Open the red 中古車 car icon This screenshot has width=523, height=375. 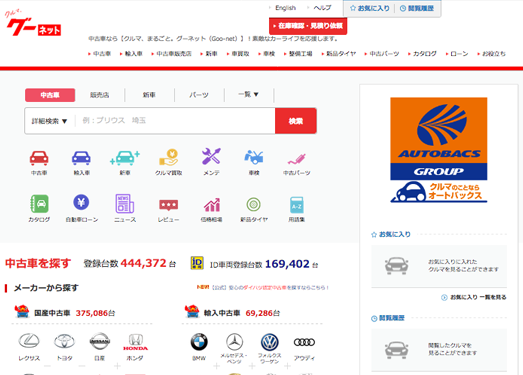pos(39,158)
